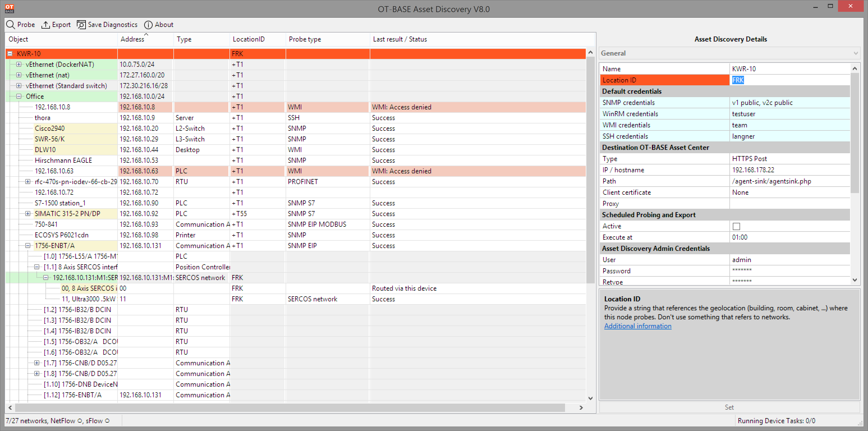Select the Cisco2940 tree row
The height and width of the screenshot is (431, 868).
50,129
